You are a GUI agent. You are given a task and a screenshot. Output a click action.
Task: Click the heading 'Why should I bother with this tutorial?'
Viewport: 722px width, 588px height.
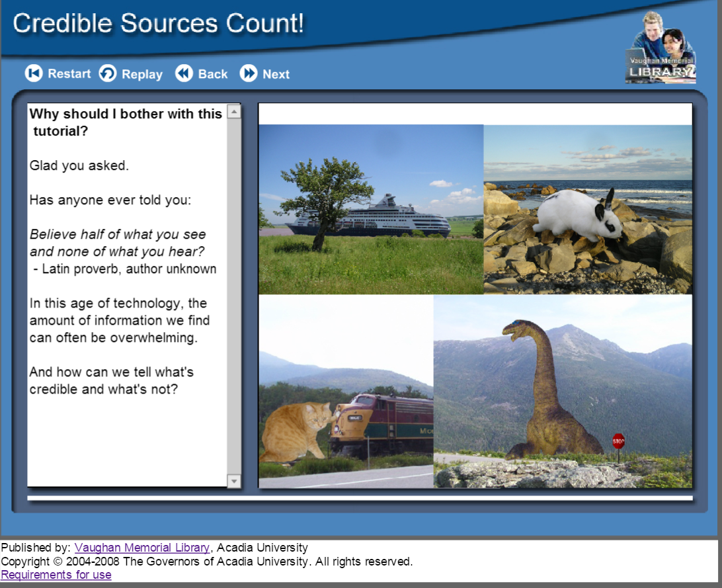[x=125, y=122]
